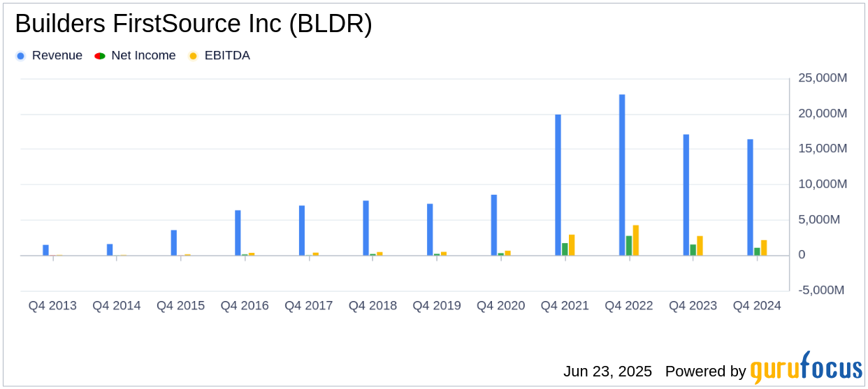This screenshot has height=389, width=868.
Task: Click the red-green Net Income legend dot
Action: [99, 56]
